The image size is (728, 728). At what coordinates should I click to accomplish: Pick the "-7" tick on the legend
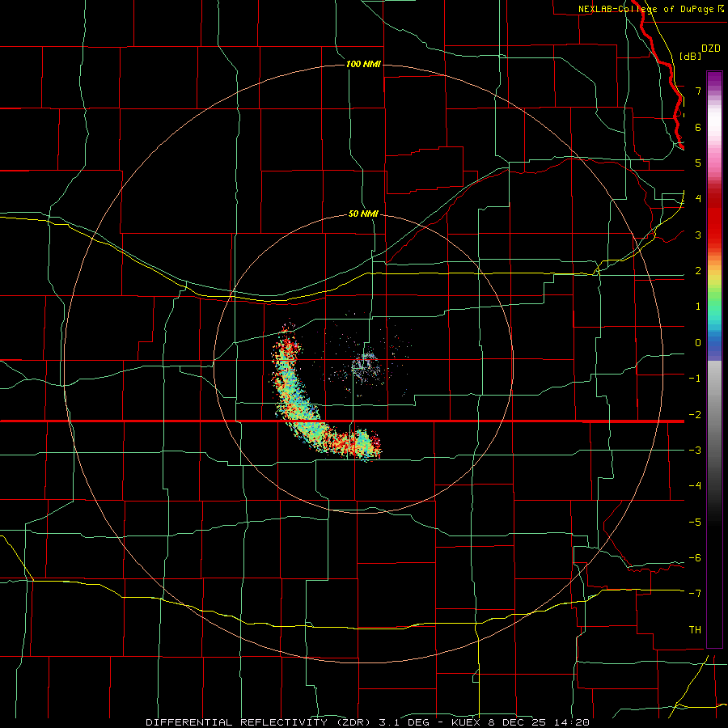[x=695, y=594]
